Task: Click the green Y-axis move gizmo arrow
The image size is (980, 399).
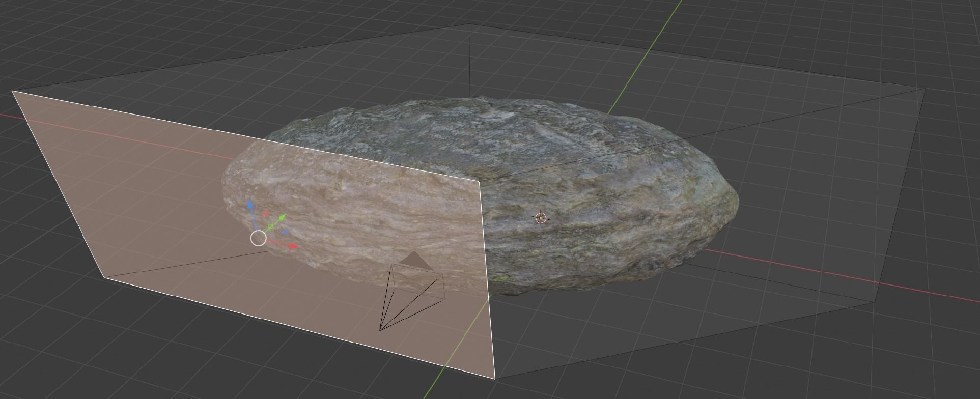Action: coord(282,218)
